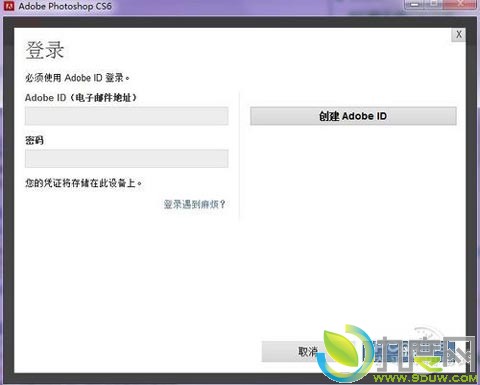Click the 密码 label

pyautogui.click(x=34, y=140)
